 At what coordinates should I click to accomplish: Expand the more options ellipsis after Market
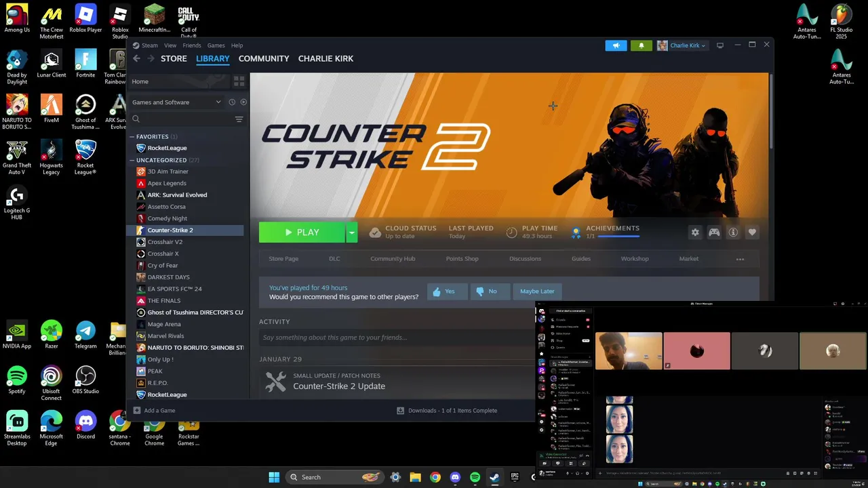coord(740,259)
